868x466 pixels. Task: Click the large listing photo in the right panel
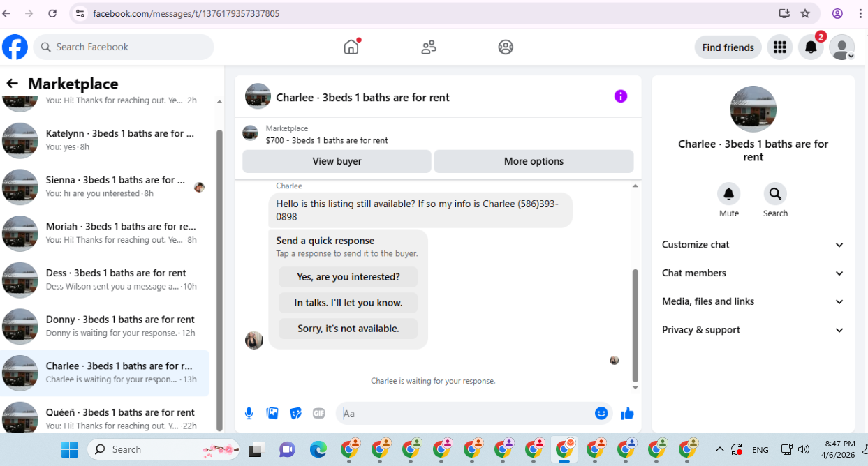(x=753, y=109)
